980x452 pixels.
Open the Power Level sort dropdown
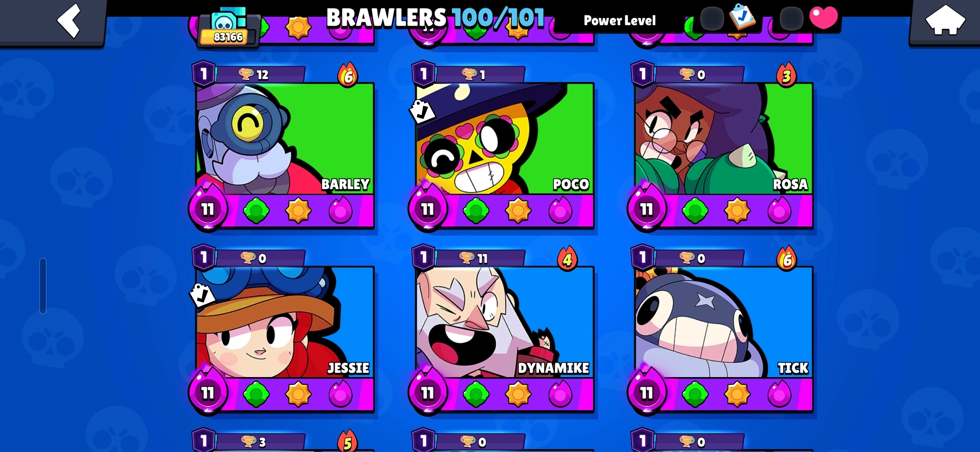pos(620,20)
